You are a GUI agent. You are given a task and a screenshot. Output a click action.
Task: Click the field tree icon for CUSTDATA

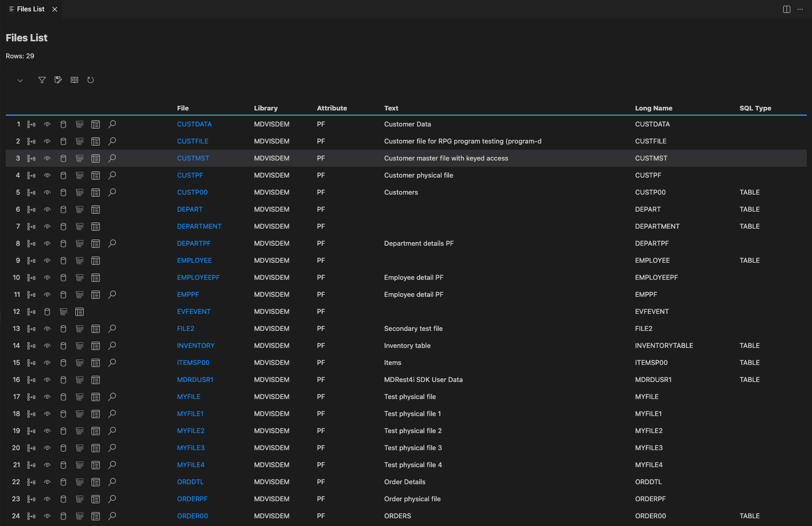click(x=31, y=124)
